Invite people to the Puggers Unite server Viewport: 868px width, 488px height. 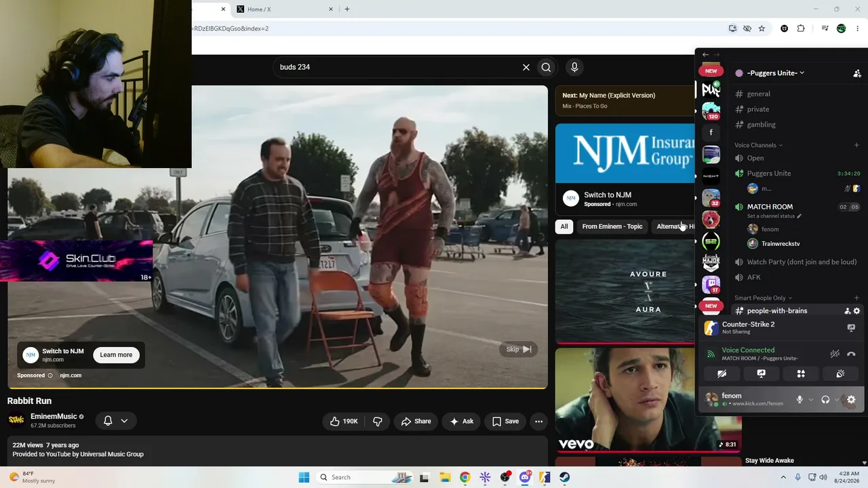pos(857,73)
